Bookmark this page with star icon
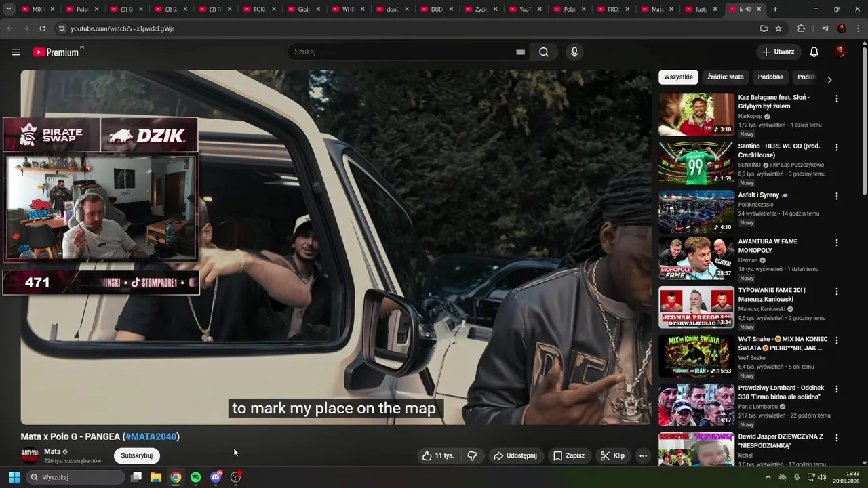 [778, 28]
